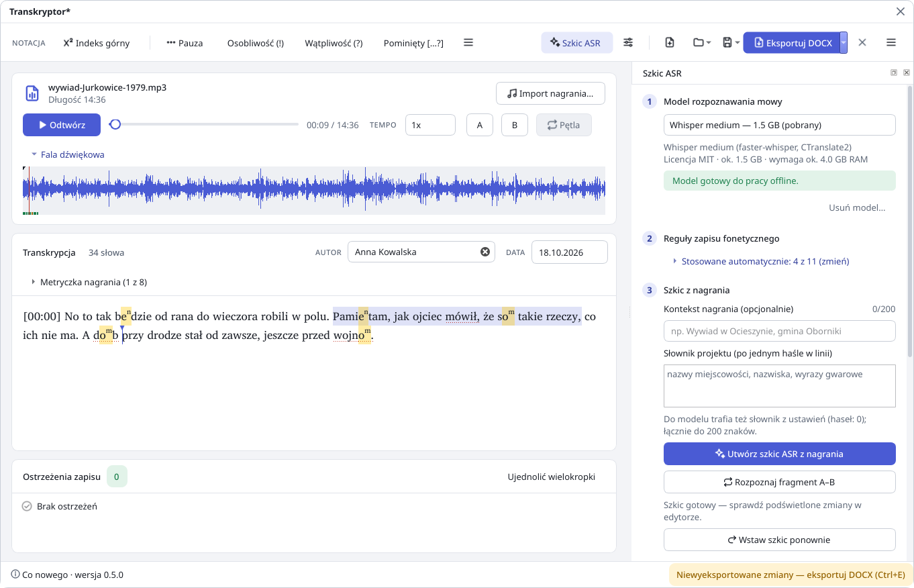Click Eksportuj DOCX button
This screenshot has width=914, height=588.
click(792, 43)
